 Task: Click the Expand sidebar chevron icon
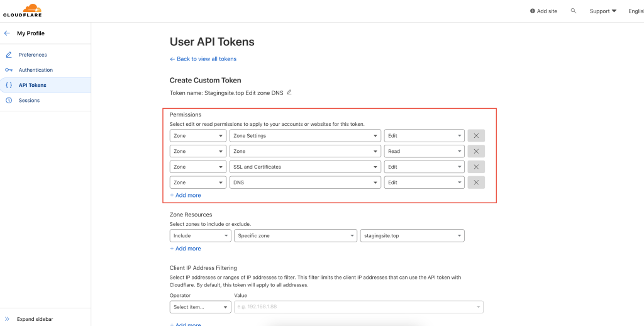(8, 319)
